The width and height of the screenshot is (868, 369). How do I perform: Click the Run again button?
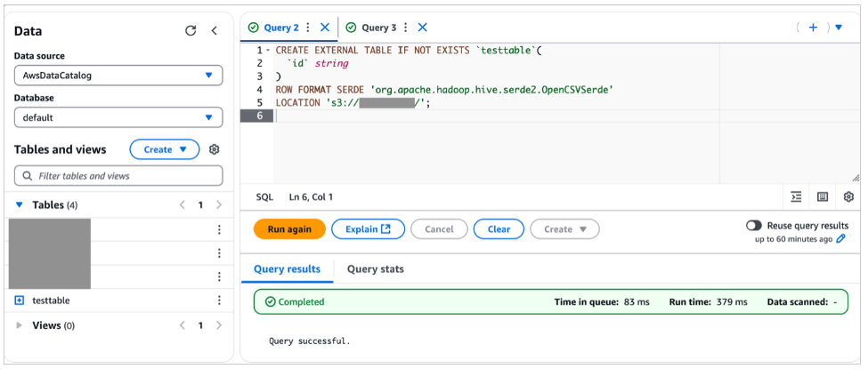click(289, 229)
